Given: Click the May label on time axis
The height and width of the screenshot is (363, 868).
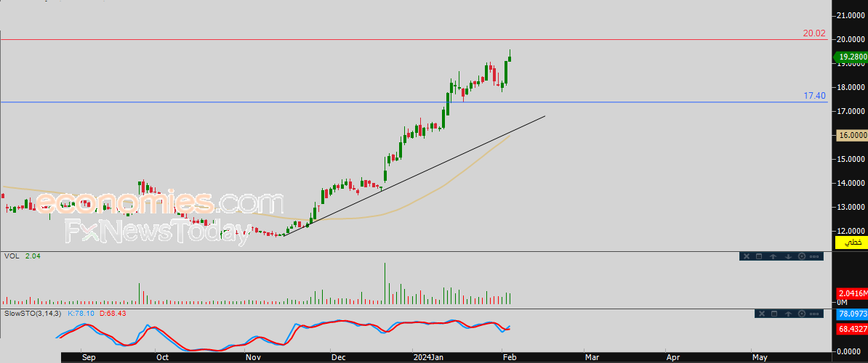Looking at the screenshot, I should click(759, 357).
